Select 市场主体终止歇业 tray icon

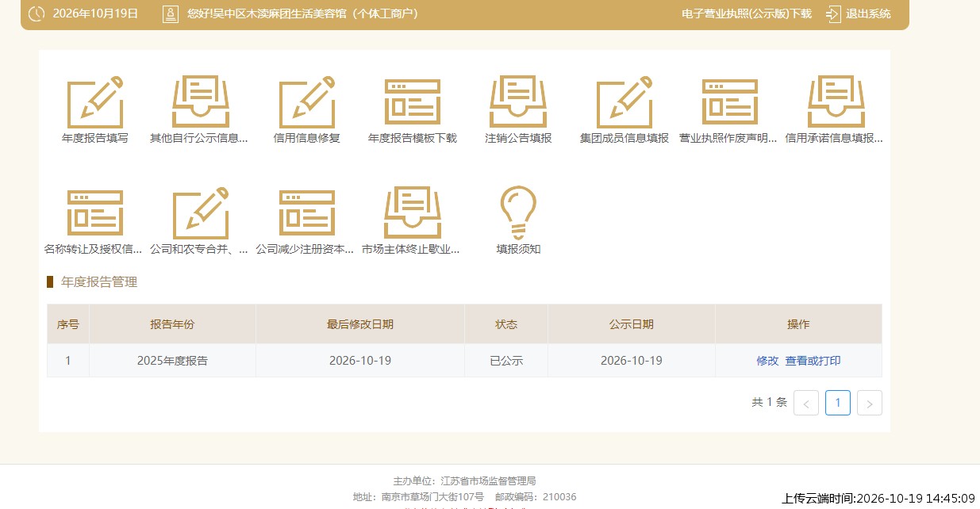[x=413, y=212]
